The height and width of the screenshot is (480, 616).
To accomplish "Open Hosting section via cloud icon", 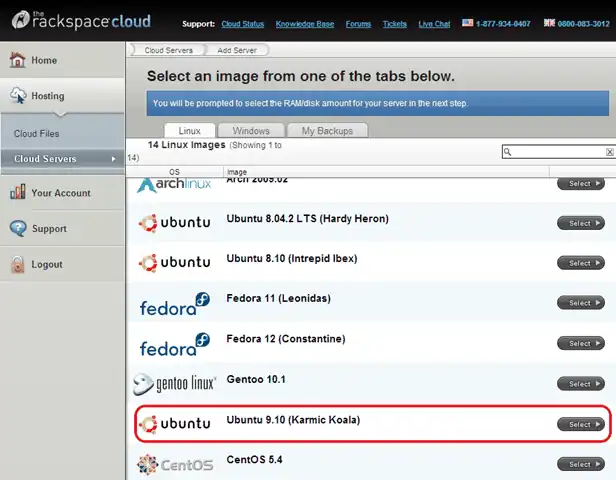I will pyautogui.click(x=17, y=96).
